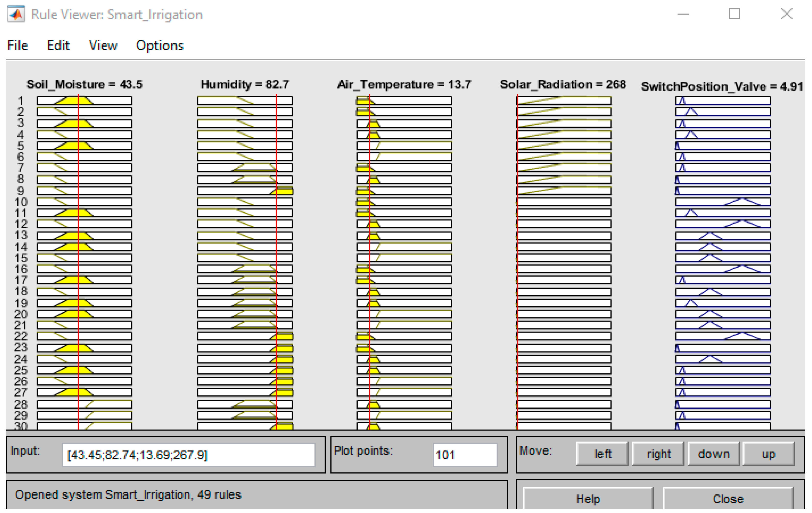The height and width of the screenshot is (513, 812).
Task: Move the rule view up
Action: click(769, 454)
